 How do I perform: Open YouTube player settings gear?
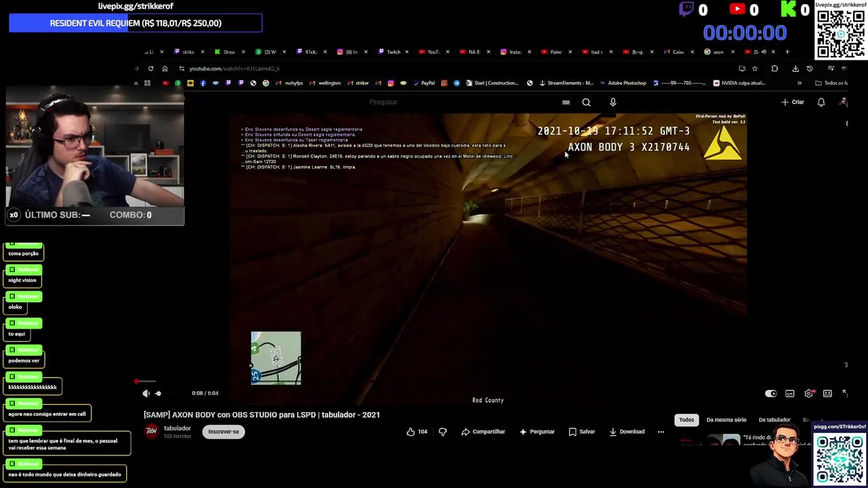(808, 393)
